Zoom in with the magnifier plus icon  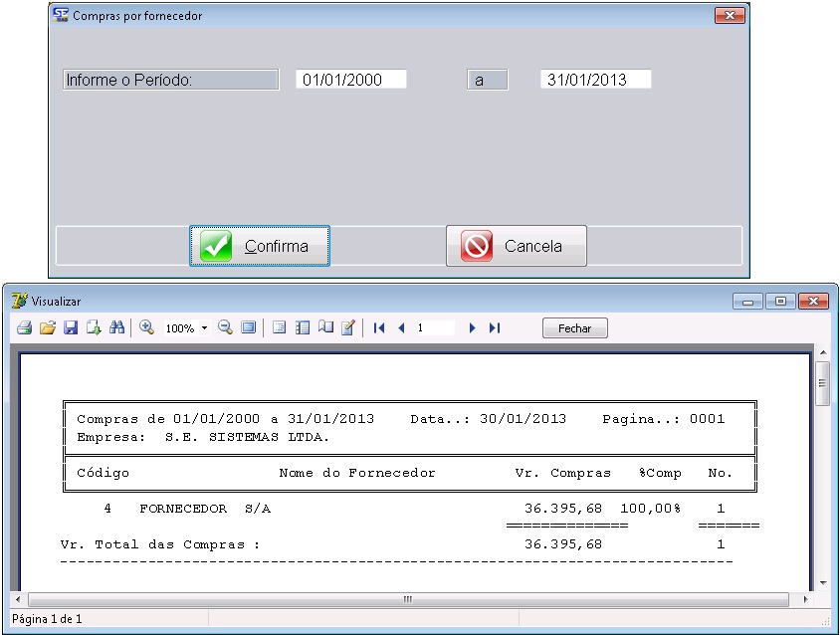coord(146,327)
